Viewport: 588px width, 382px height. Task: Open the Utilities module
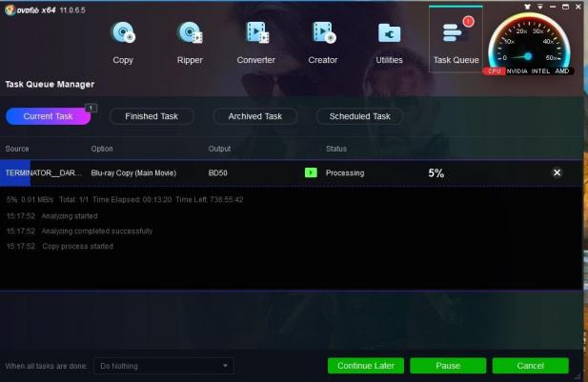[x=389, y=43]
